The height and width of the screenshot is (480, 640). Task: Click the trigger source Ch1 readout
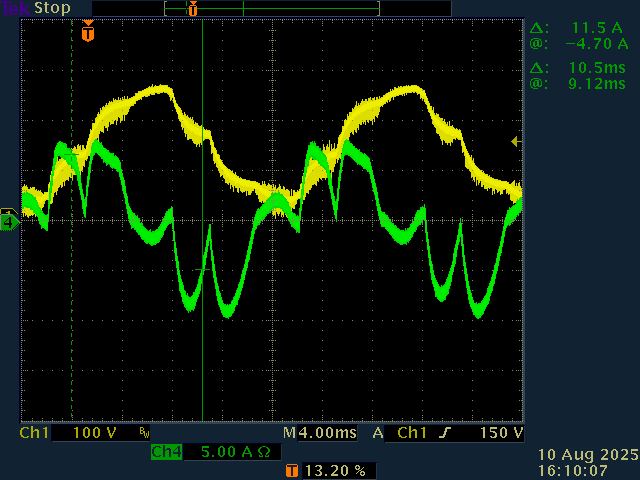click(x=412, y=434)
